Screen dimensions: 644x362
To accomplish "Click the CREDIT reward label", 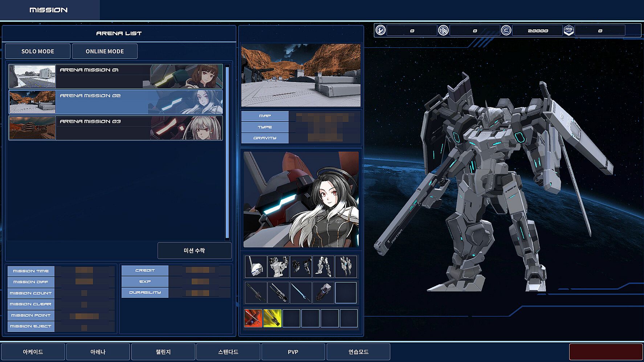I will [x=145, y=271].
